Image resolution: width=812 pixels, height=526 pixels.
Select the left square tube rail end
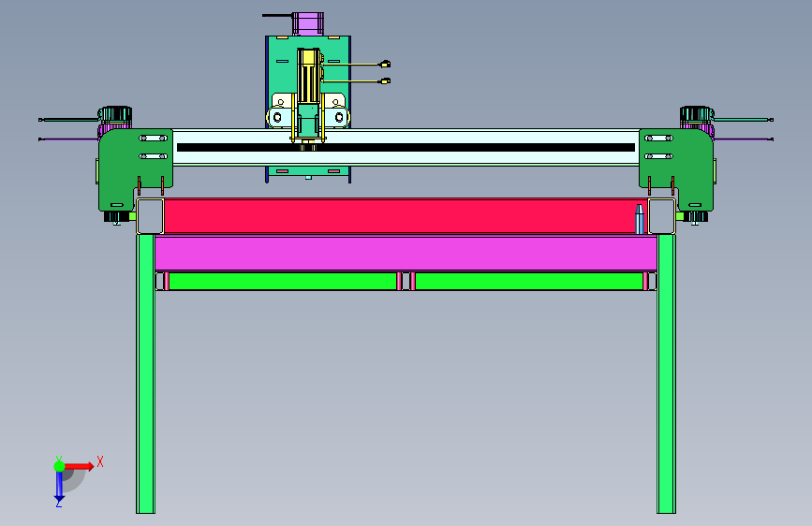point(150,216)
